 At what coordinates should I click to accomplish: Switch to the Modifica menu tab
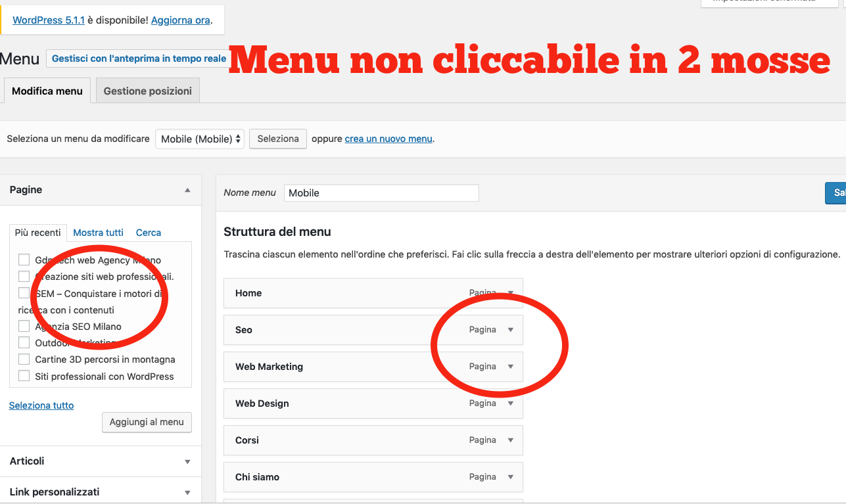tap(47, 91)
